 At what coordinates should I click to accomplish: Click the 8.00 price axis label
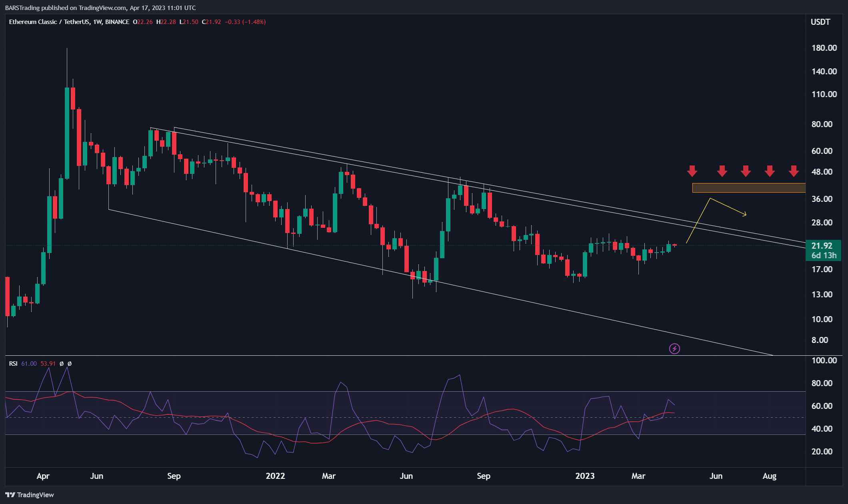tap(820, 340)
